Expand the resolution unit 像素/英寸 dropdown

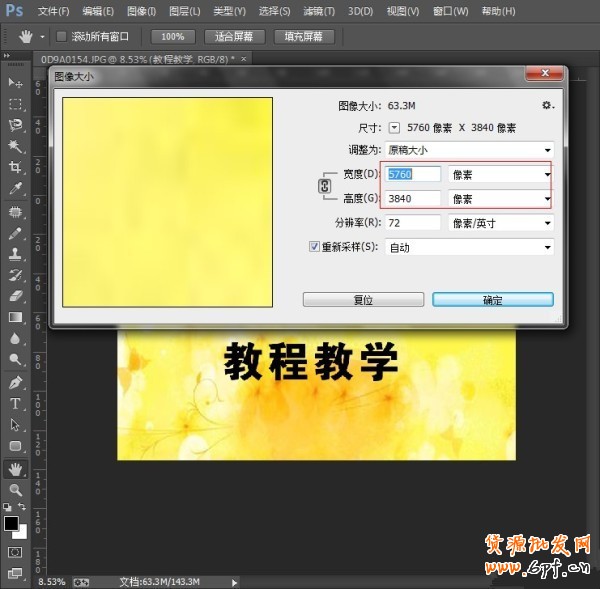coord(500,223)
